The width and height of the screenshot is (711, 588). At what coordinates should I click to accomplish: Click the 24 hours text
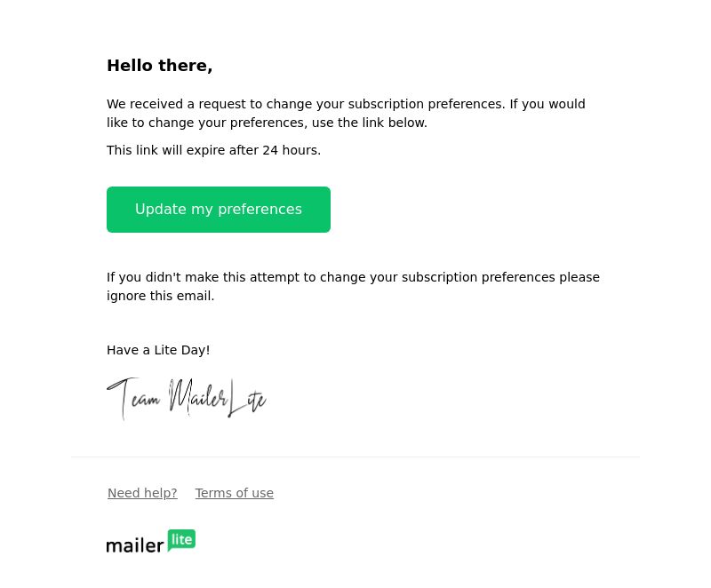[292, 150]
